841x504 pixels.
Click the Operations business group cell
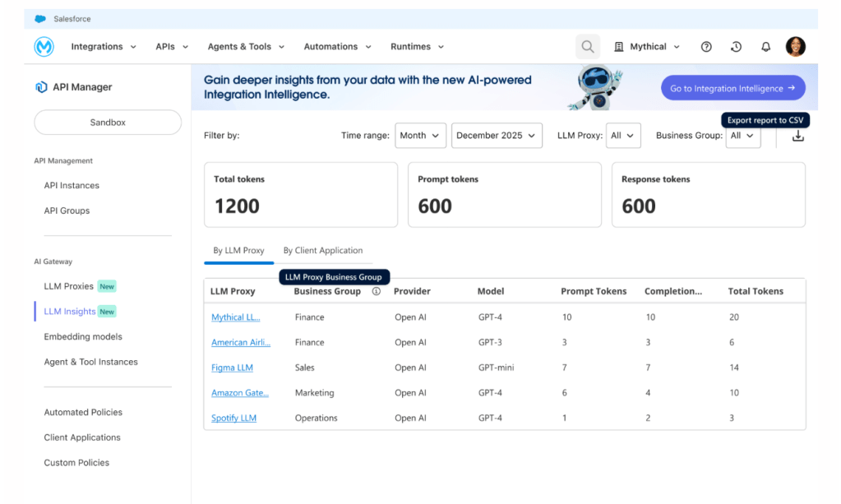[x=316, y=418]
